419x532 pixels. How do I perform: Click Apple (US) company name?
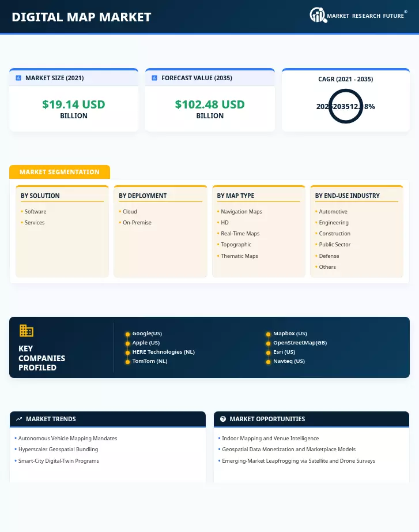click(x=146, y=343)
